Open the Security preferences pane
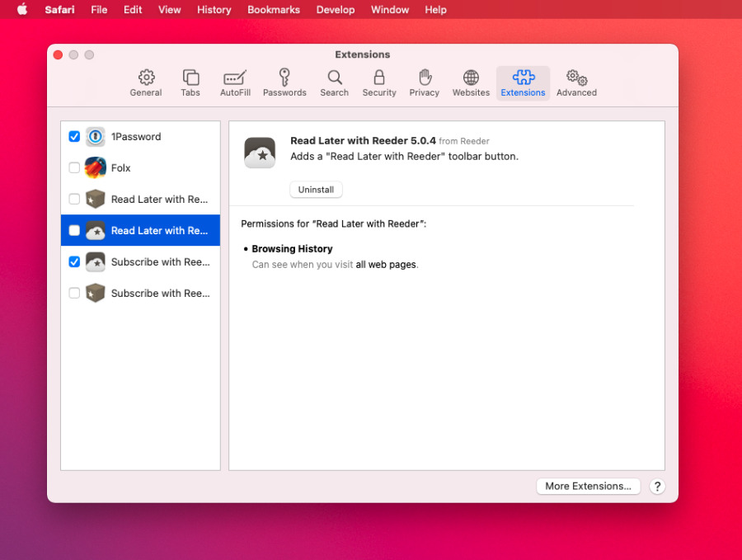Image resolution: width=742 pixels, height=560 pixels. [x=379, y=82]
